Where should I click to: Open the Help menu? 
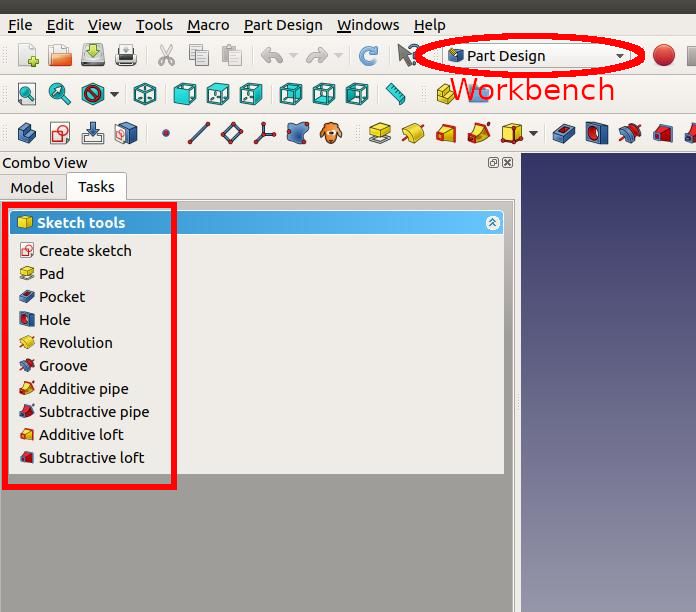click(x=429, y=25)
